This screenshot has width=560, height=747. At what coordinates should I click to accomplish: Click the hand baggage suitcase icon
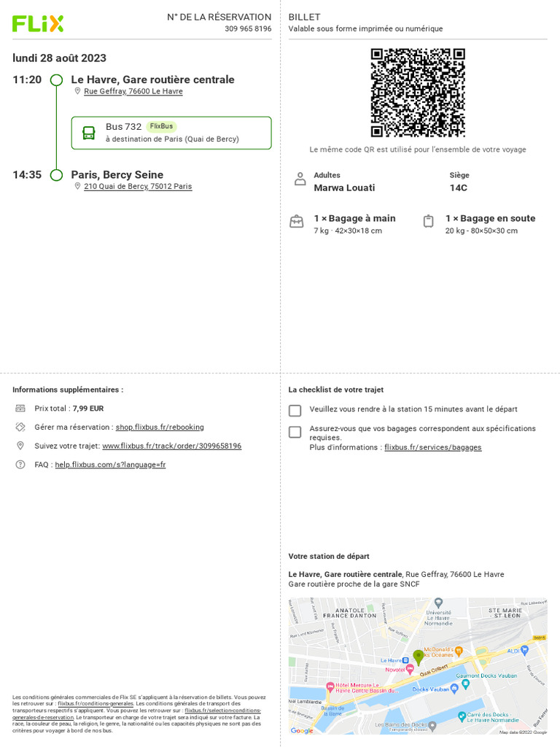tap(297, 222)
